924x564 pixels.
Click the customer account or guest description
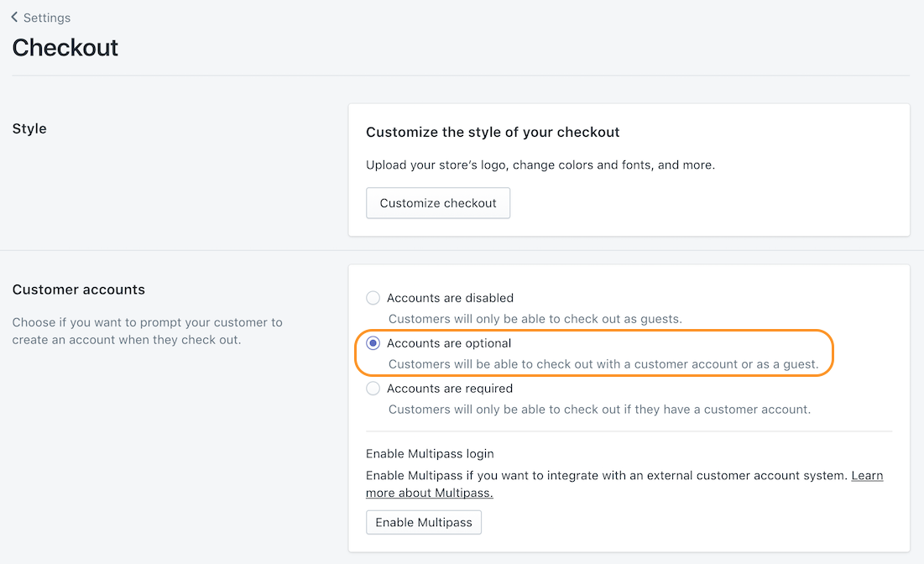coord(603,364)
